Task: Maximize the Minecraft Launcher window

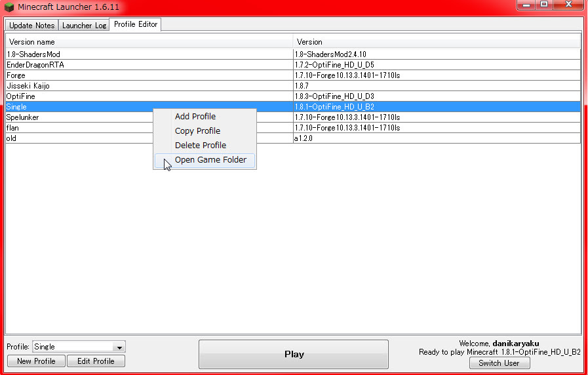Action: point(544,5)
